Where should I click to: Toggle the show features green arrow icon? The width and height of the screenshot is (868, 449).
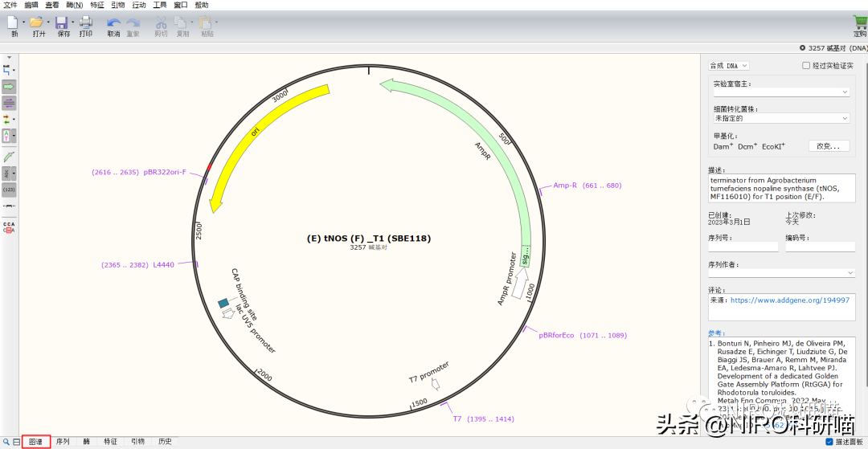tap(9, 86)
